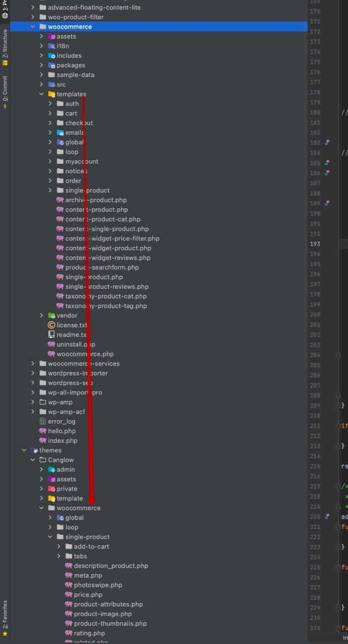Click the readme.txt file icon

pos(51,335)
